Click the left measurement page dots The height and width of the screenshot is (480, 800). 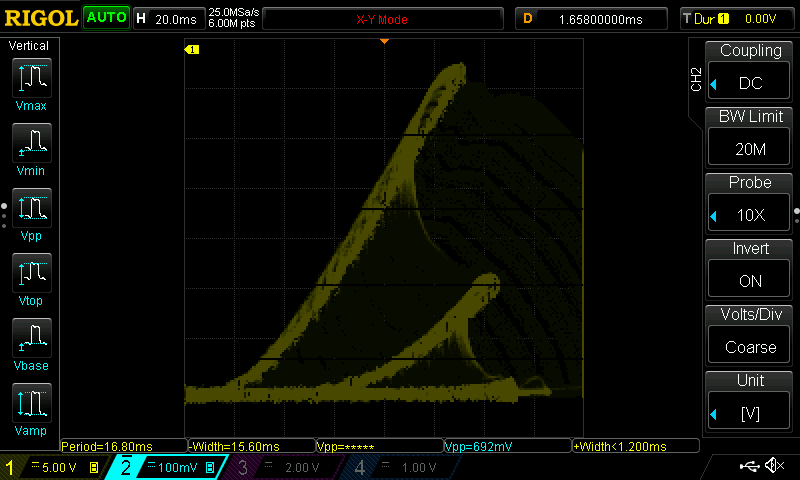click(4, 215)
